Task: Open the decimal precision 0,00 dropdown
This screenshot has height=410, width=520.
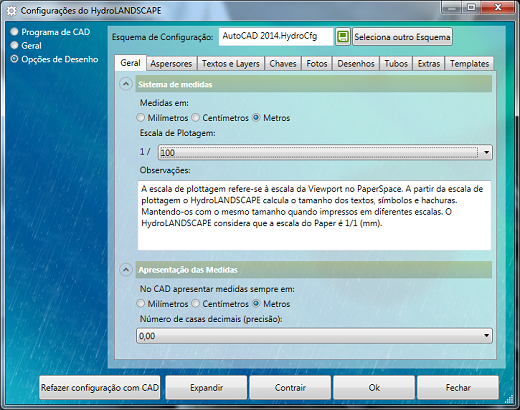Action: click(314, 336)
